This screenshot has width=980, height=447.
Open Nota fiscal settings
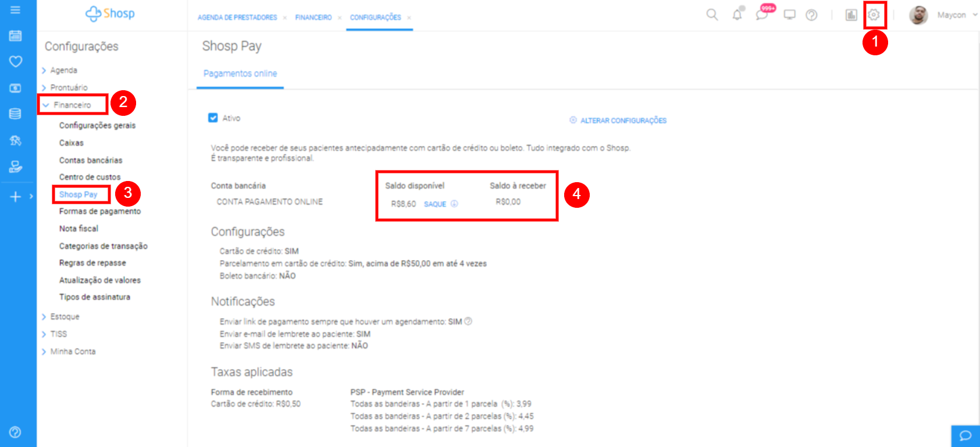coord(79,229)
